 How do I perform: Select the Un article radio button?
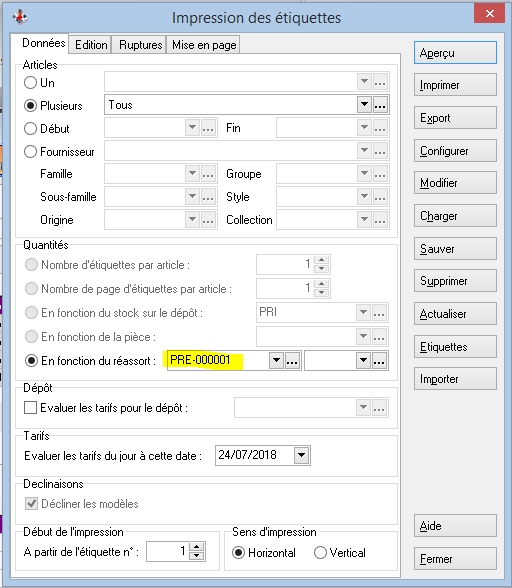coord(30,82)
